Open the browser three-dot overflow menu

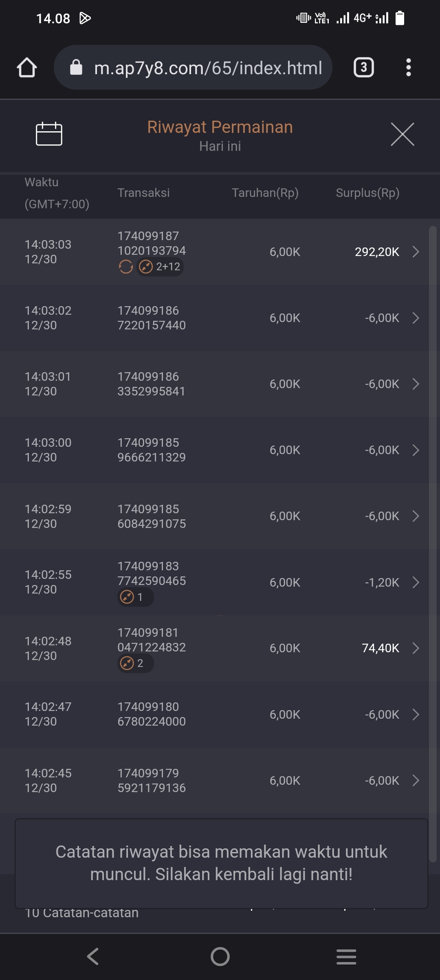tap(408, 67)
